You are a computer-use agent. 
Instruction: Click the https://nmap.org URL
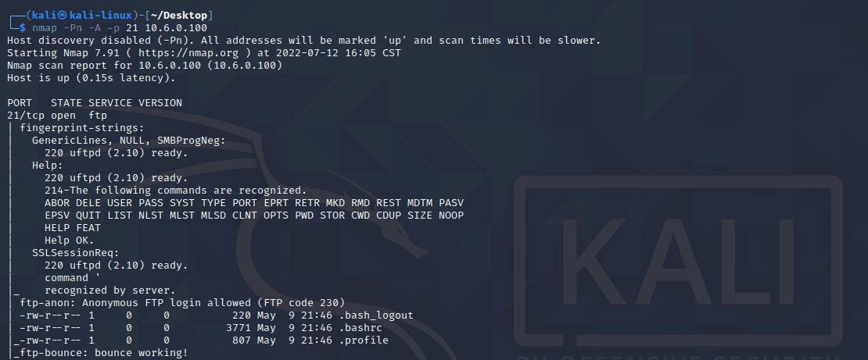click(x=188, y=53)
